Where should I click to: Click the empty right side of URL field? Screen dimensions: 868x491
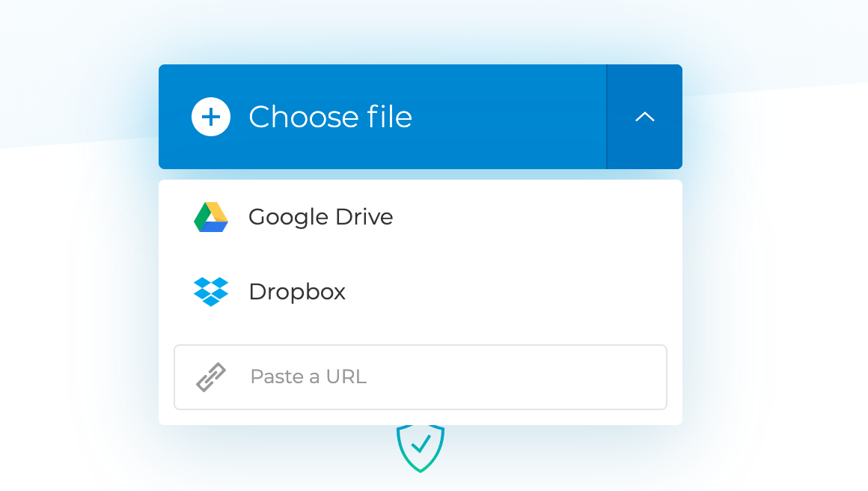pos(569,377)
